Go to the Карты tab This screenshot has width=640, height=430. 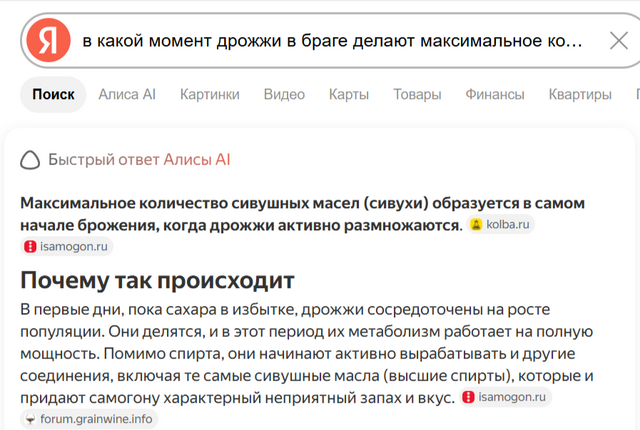(x=349, y=95)
